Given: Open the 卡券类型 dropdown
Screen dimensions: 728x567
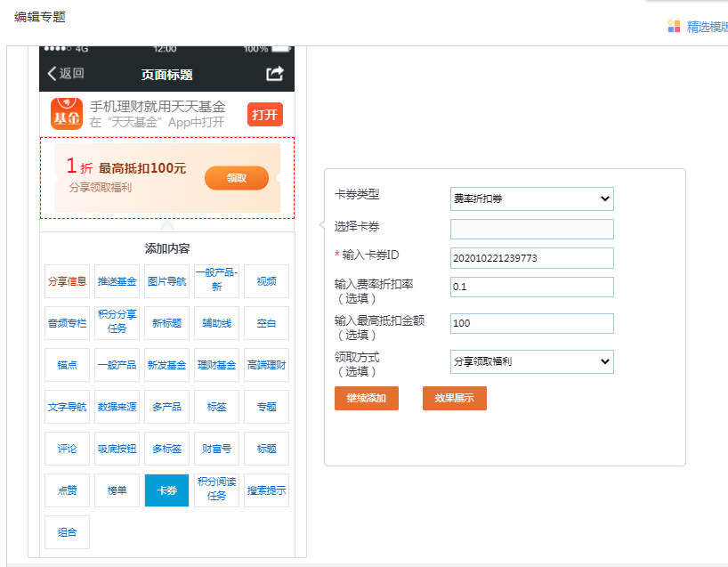Looking at the screenshot, I should (x=531, y=198).
